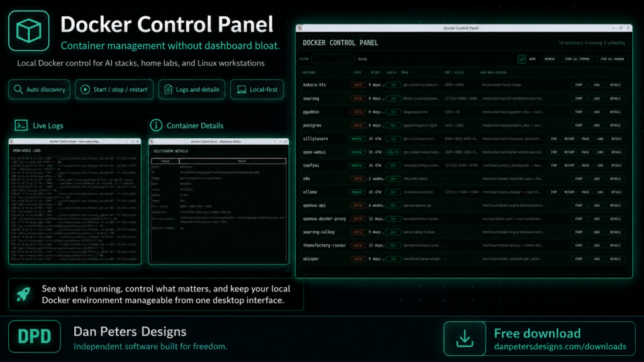
Task: Click the danpetersdesigns.com/downloads link
Action: click(560, 347)
